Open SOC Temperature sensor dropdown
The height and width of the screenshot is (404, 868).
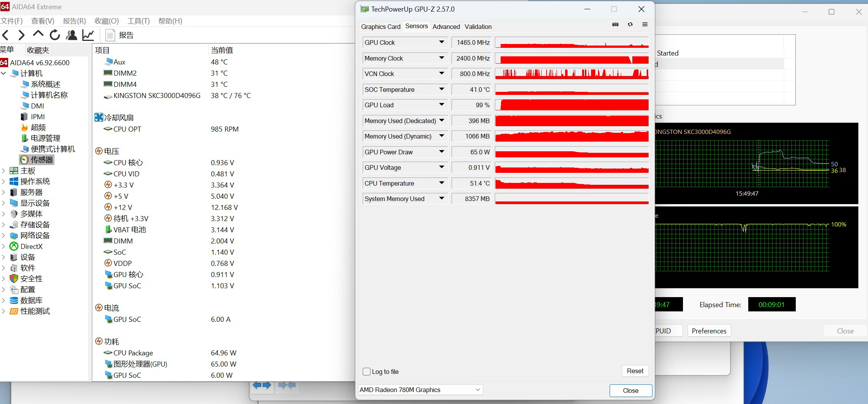click(x=442, y=89)
